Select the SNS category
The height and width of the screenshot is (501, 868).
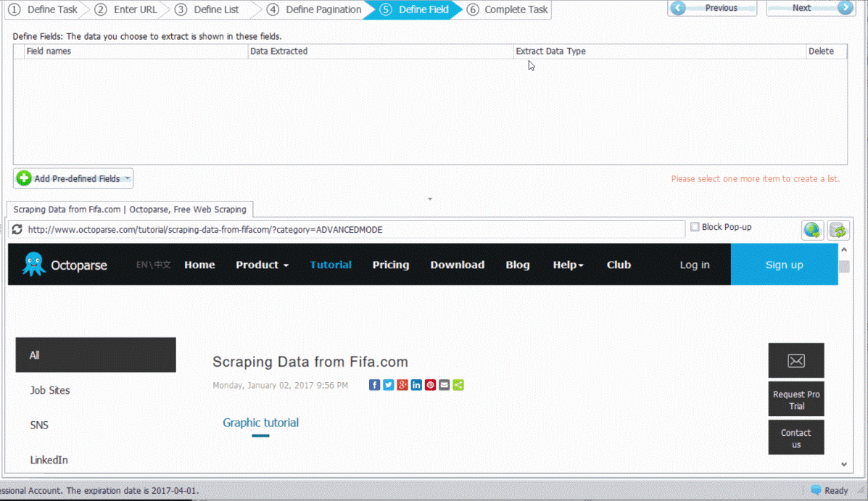(x=39, y=425)
